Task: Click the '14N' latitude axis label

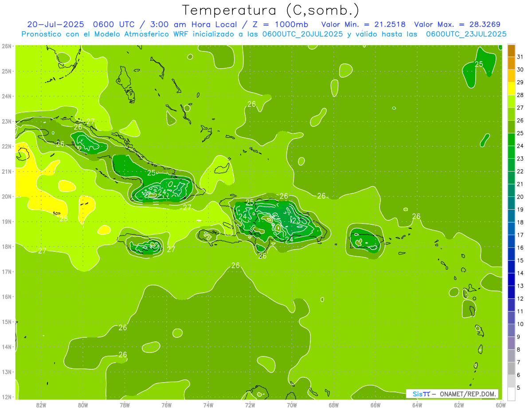Action: click(6, 347)
